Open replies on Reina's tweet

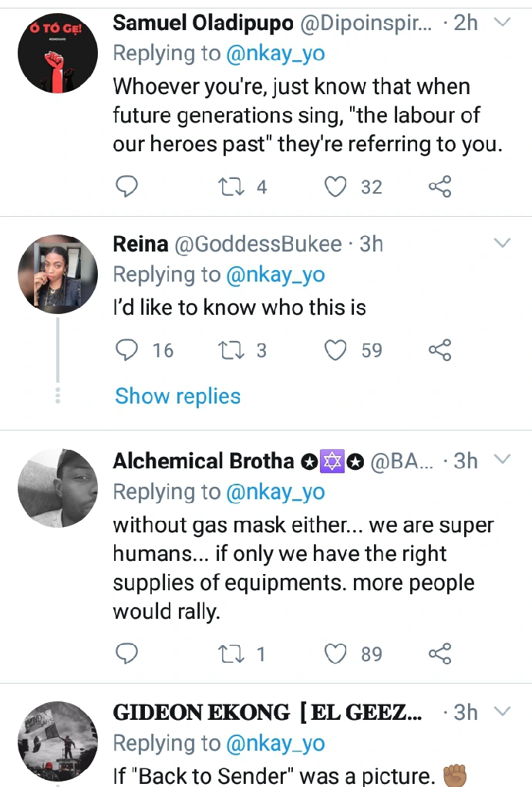[126, 350]
